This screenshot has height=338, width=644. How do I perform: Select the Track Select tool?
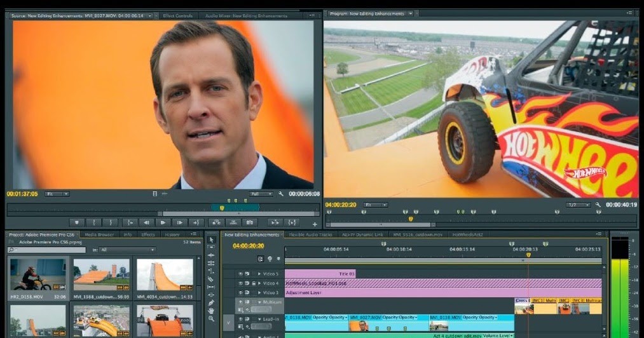point(211,248)
